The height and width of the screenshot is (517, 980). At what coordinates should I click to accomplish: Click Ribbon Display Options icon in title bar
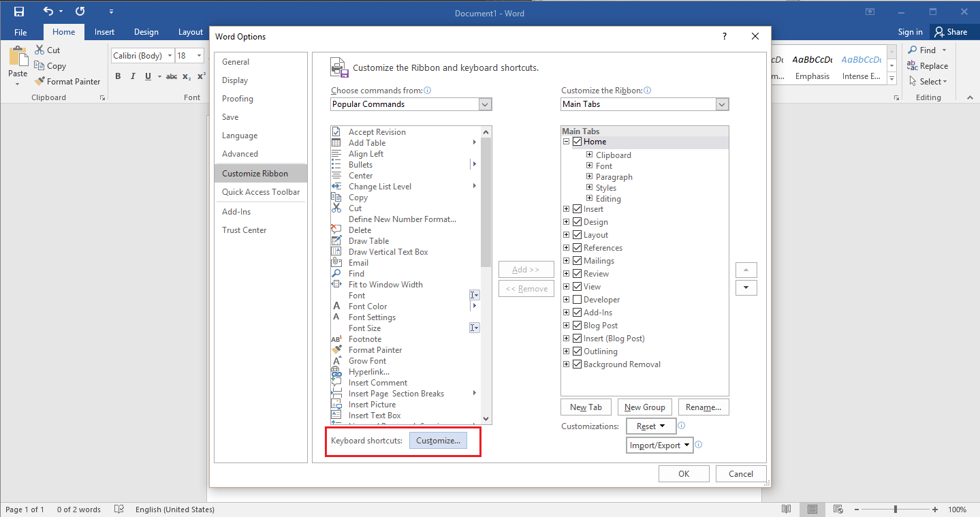point(870,12)
